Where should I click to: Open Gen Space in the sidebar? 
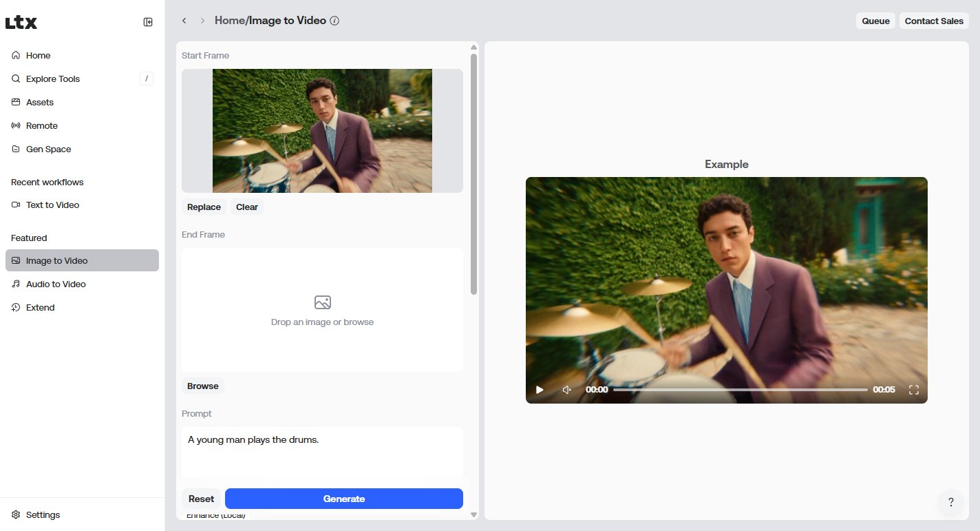[83, 149]
